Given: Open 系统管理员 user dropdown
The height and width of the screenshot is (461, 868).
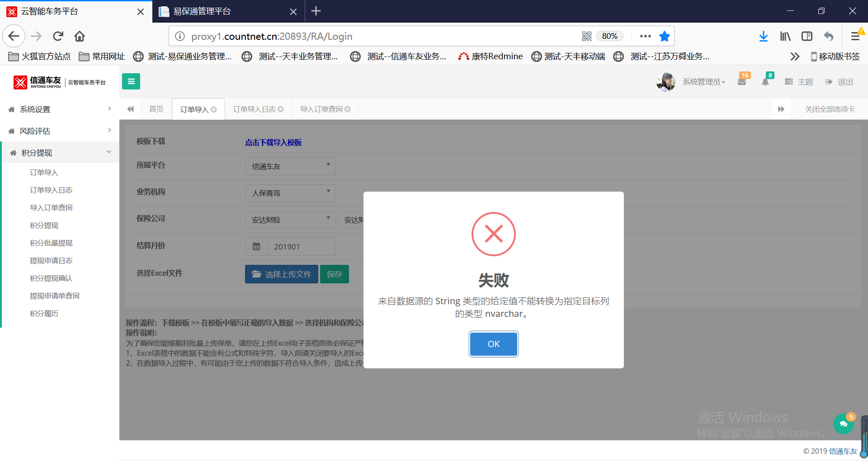Looking at the screenshot, I should pyautogui.click(x=703, y=82).
